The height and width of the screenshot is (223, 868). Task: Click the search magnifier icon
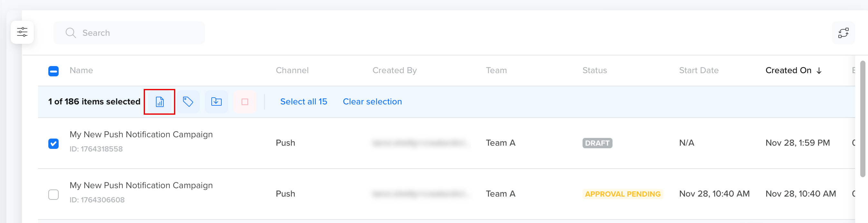coord(71,33)
